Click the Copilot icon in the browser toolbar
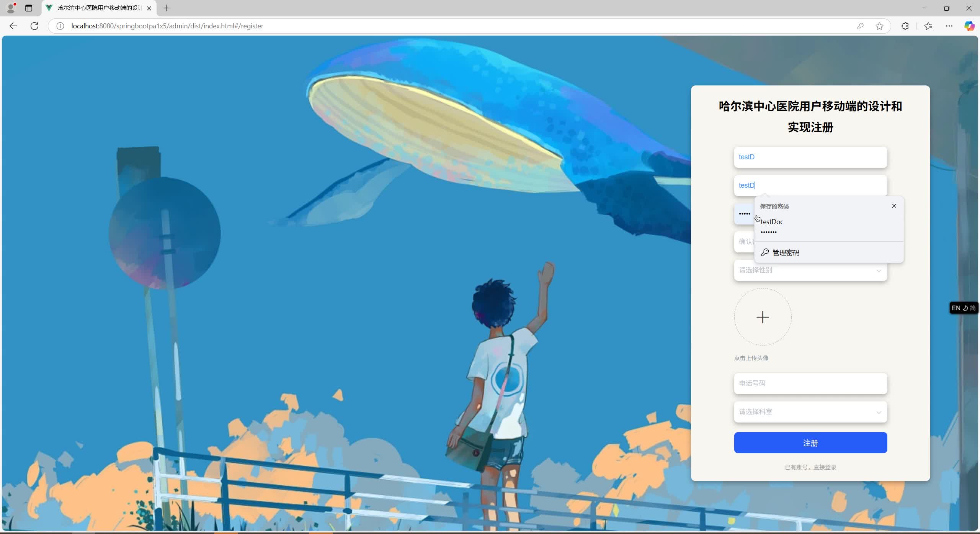 tap(969, 26)
